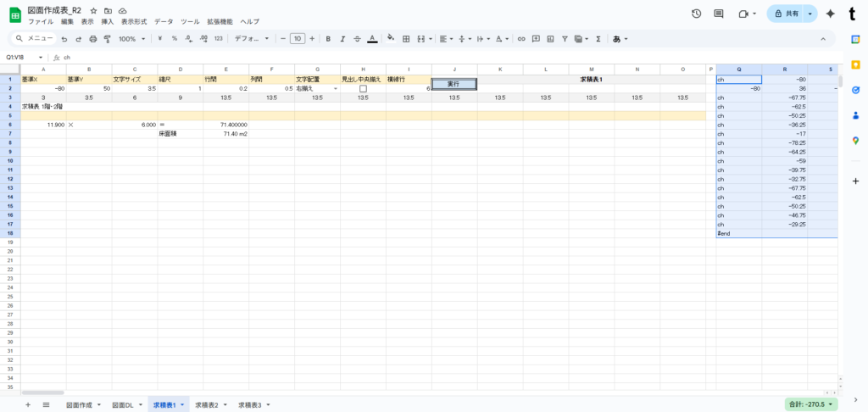The height and width of the screenshot is (412, 868).
Task: Open Google Contacts side panel
Action: [x=856, y=115]
